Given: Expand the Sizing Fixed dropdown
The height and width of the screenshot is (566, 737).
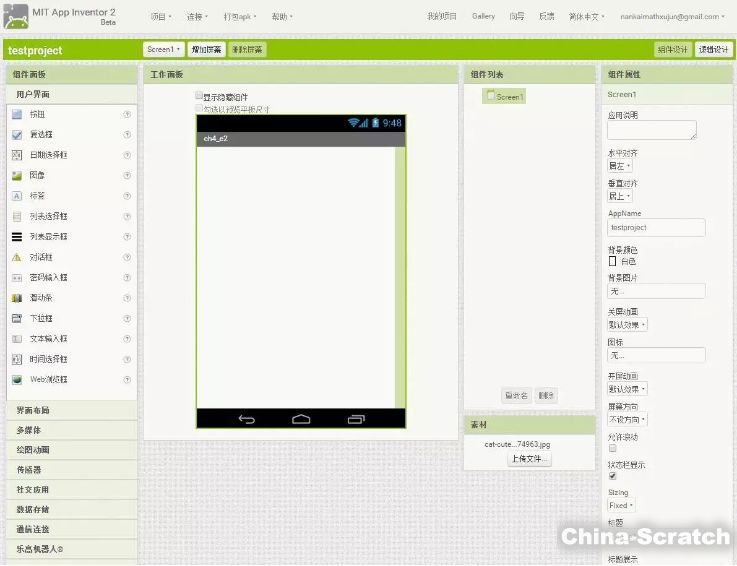Looking at the screenshot, I should [621, 506].
